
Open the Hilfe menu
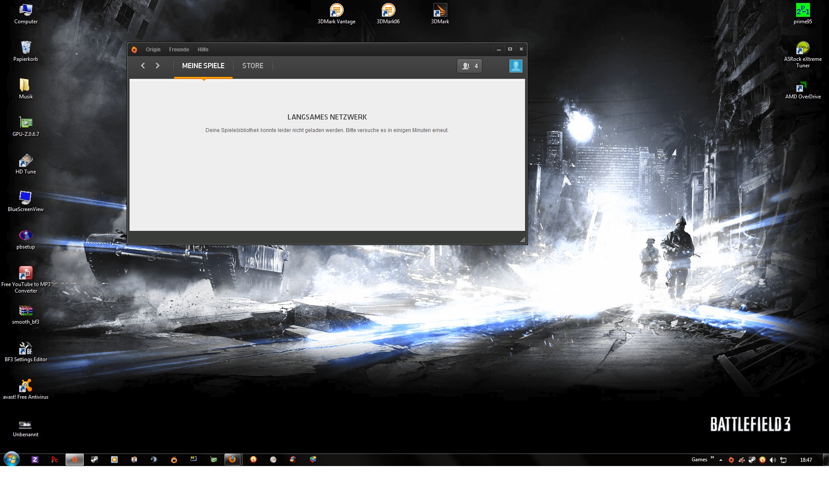[x=203, y=50]
